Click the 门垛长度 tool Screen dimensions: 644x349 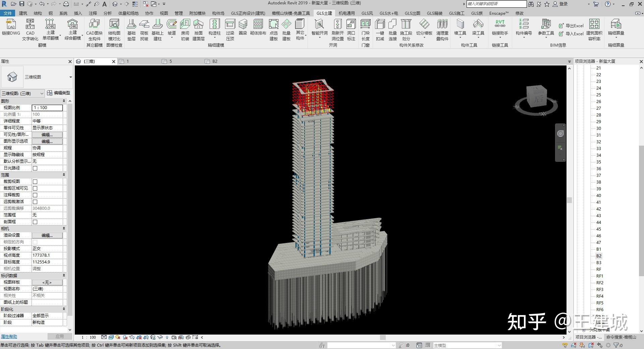[366, 30]
